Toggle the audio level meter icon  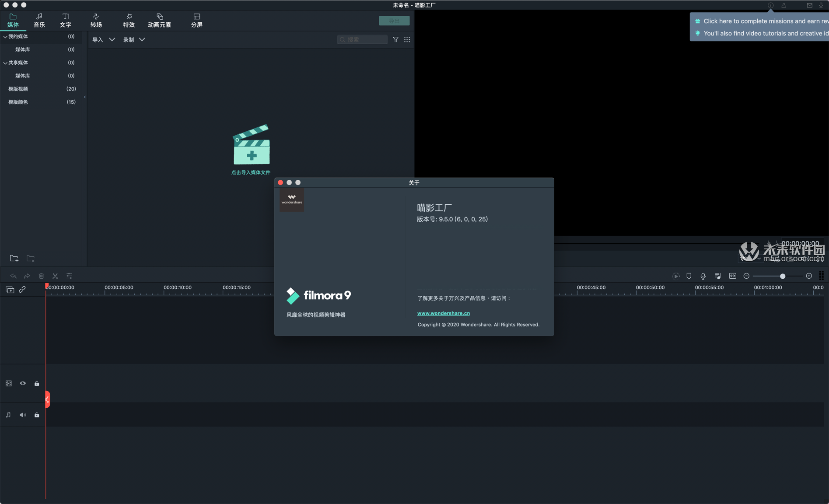pos(822,276)
